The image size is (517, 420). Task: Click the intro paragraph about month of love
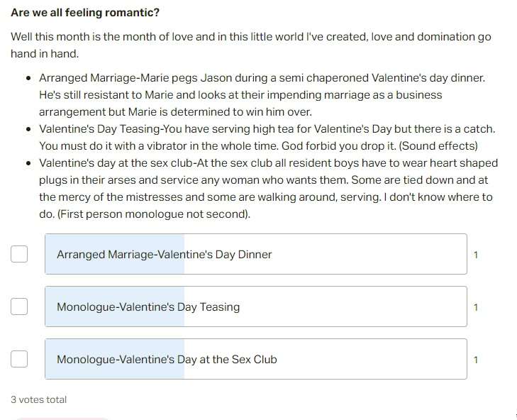pos(251,45)
